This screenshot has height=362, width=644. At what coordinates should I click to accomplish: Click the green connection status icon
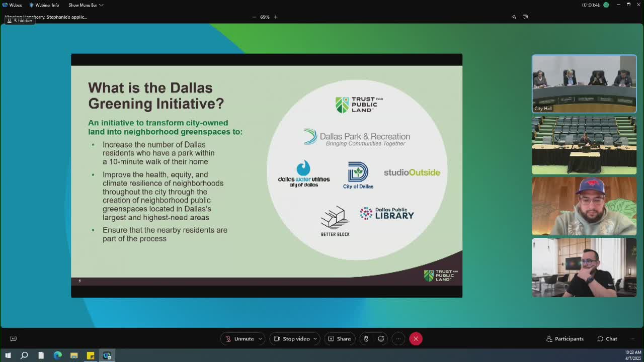[x=606, y=5]
